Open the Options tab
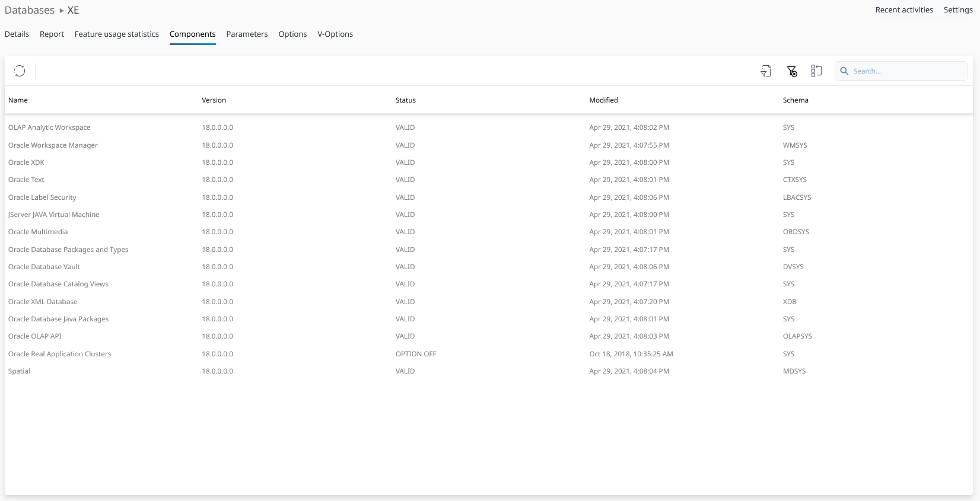The height and width of the screenshot is (501, 980). [x=292, y=34]
